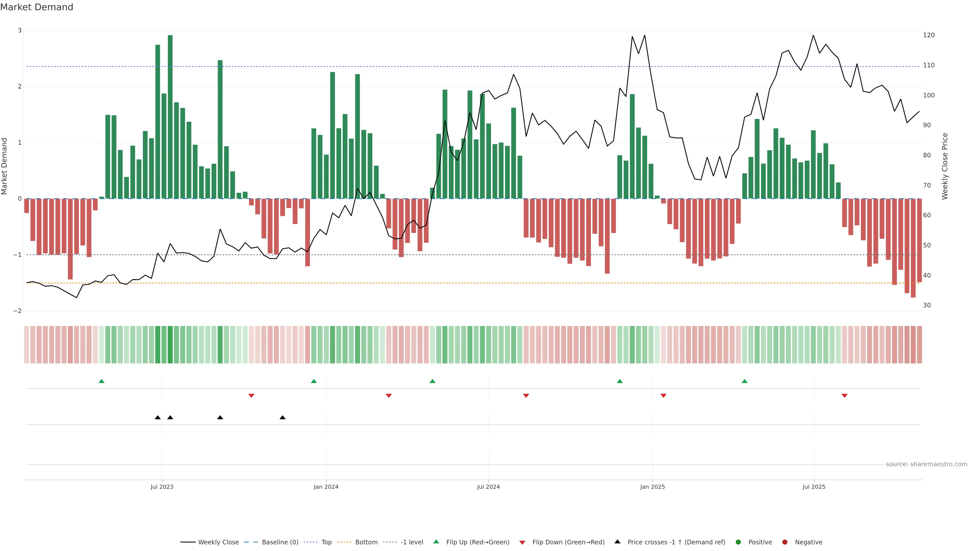Click the last red flip-down marker

pyautogui.click(x=844, y=396)
